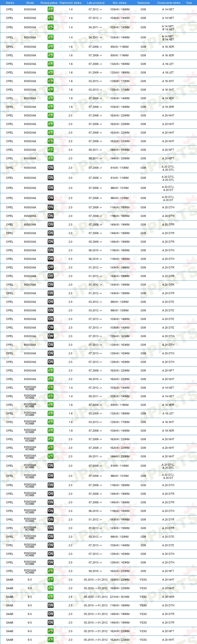The width and height of the screenshot is (197, 644).
Task: Click PB fuel icon in INSIGNIA 07.2008 A 16 LET row
Action: (51, 64)
